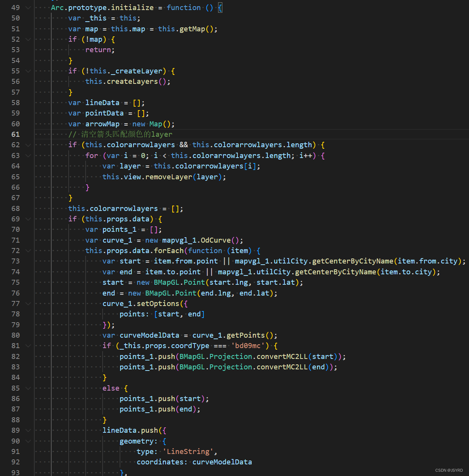This screenshot has width=469, height=476.
Task: Collapse coordType if block at line 81
Action: point(28,346)
